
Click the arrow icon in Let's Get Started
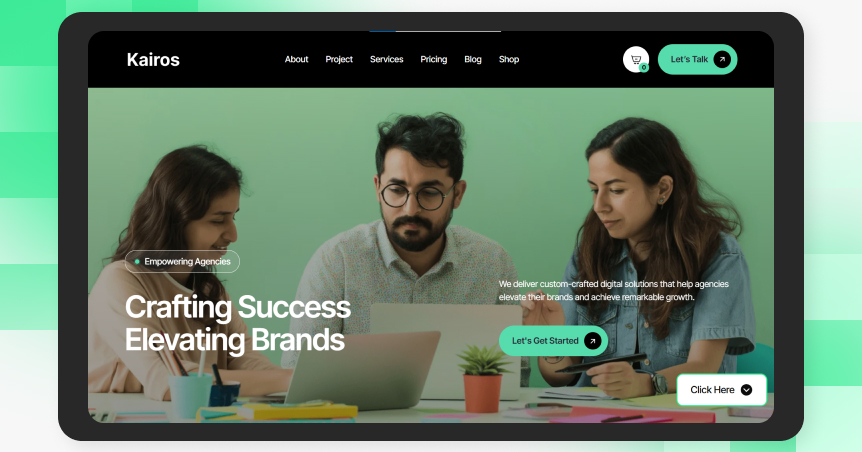tap(593, 341)
